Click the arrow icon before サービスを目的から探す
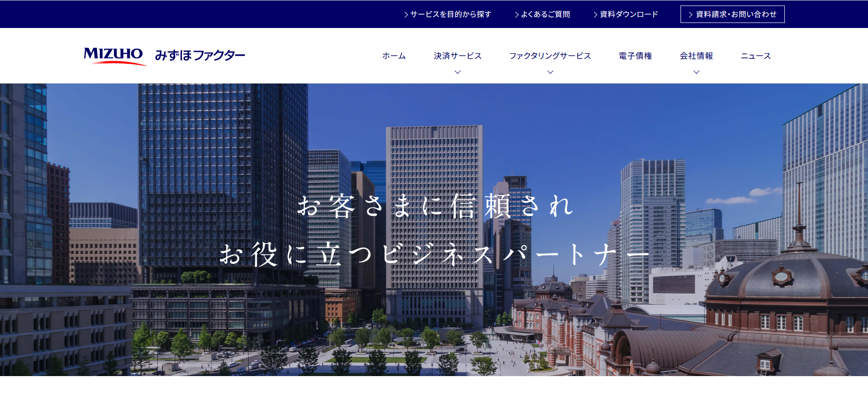This screenshot has height=394, width=868. (x=406, y=15)
